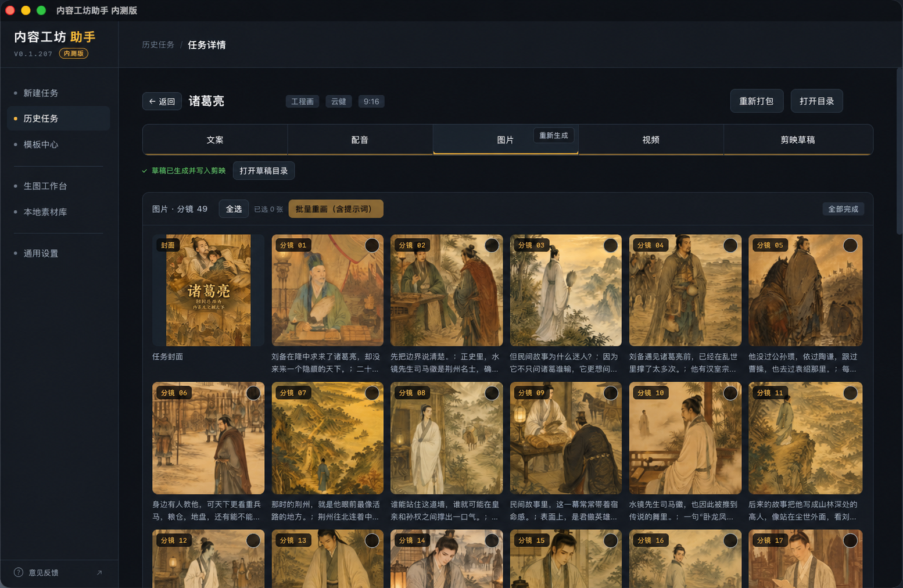The image size is (903, 588).
Task: Open the 分镜 05 thumbnail image
Action: pos(805,291)
